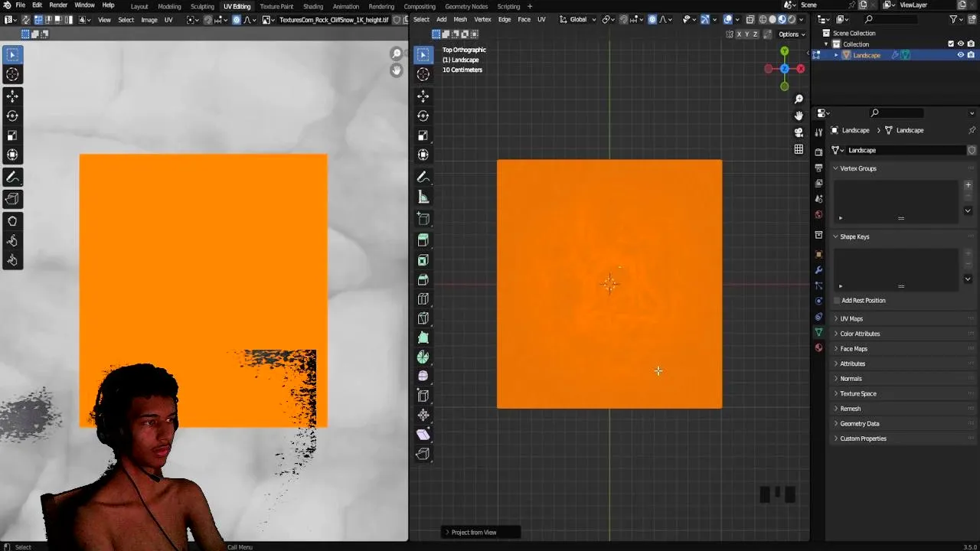Expand the Landscape object in outliner
980x551 pixels.
click(x=836, y=55)
